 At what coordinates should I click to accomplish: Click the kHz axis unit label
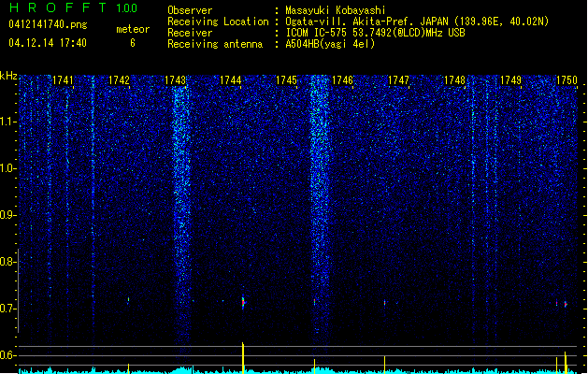[8, 76]
